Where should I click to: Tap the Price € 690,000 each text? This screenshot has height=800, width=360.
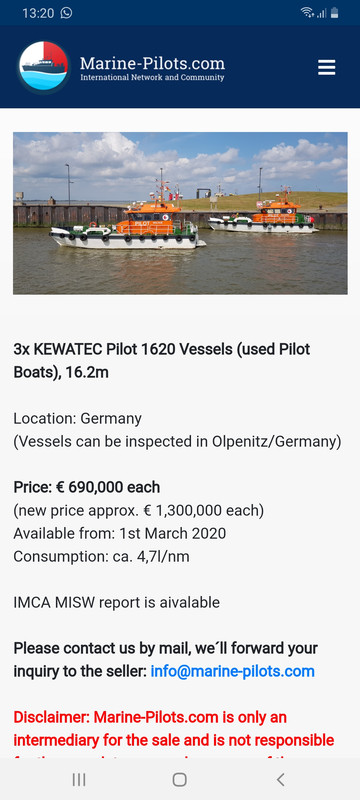[x=87, y=487]
